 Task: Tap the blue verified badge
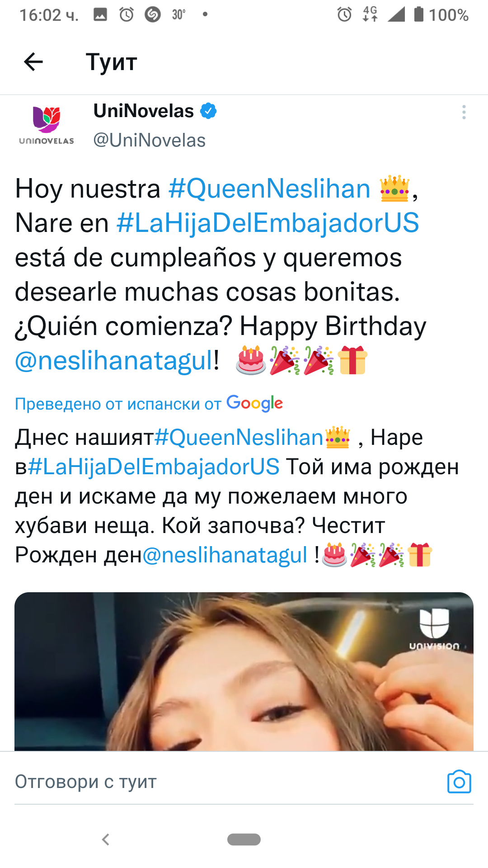(x=208, y=111)
